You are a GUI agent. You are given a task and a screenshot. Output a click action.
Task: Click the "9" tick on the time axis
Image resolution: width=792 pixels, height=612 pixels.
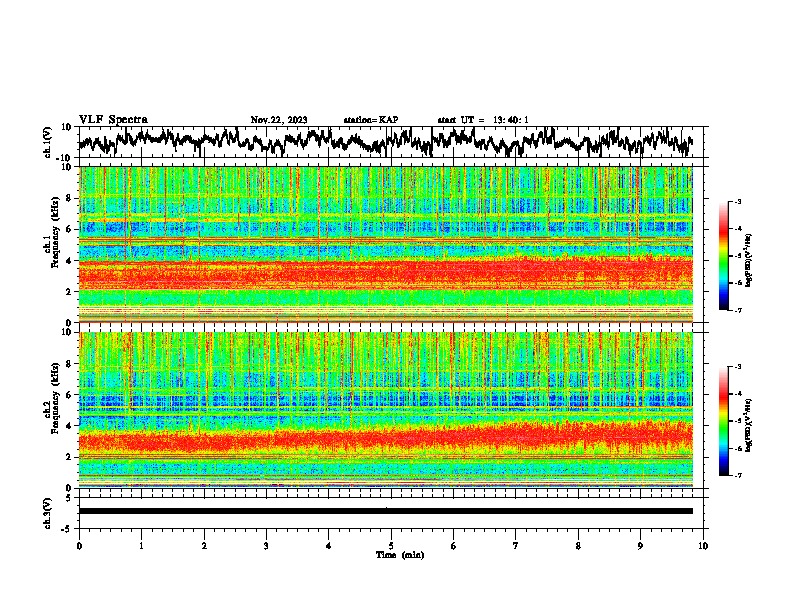click(x=640, y=546)
